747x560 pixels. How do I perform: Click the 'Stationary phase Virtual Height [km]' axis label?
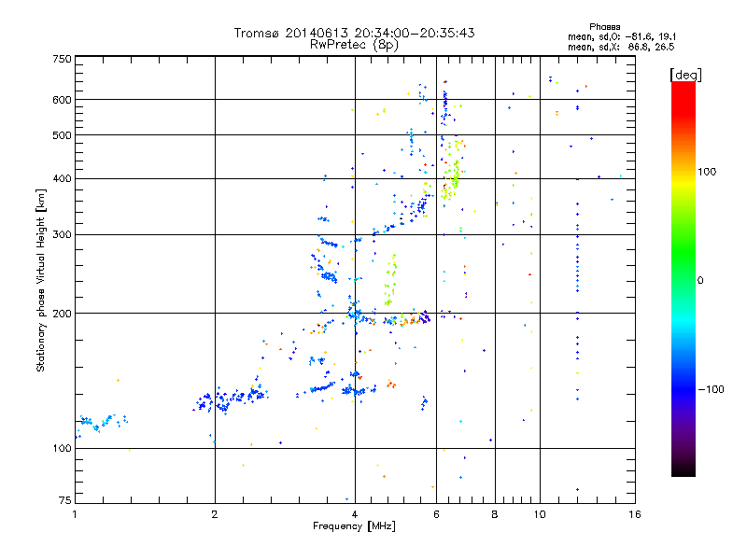click(40, 281)
